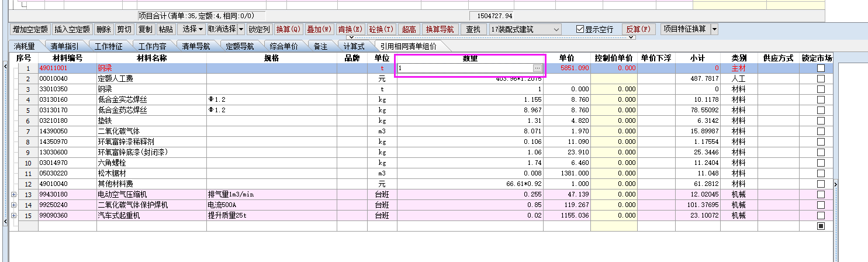Select the 其他材料费 name cell
This screenshot has height=262, width=868.
(x=151, y=184)
